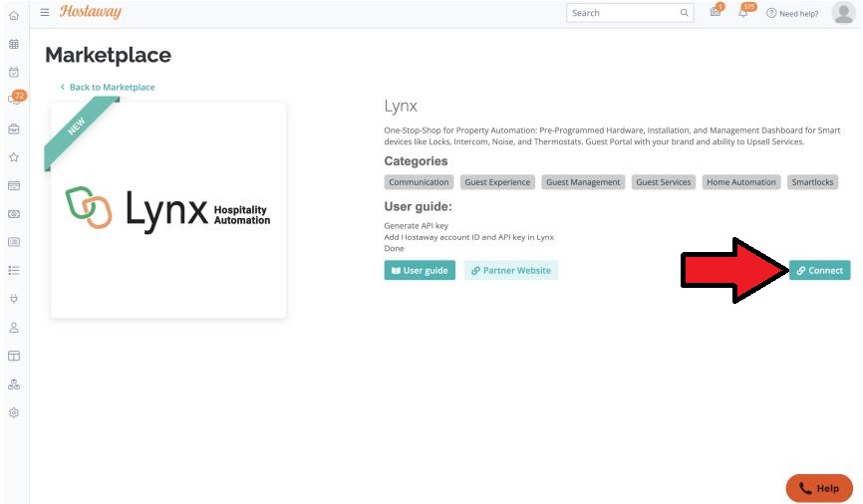Open the window layout icon in sidebar
This screenshot has width=863, height=504.
point(14,356)
